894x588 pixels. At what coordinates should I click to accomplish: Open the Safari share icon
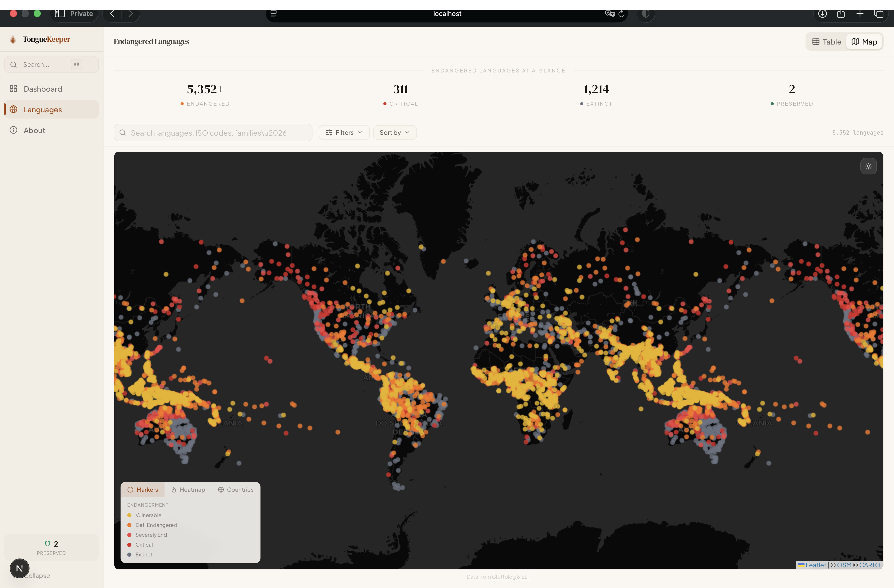coord(841,14)
